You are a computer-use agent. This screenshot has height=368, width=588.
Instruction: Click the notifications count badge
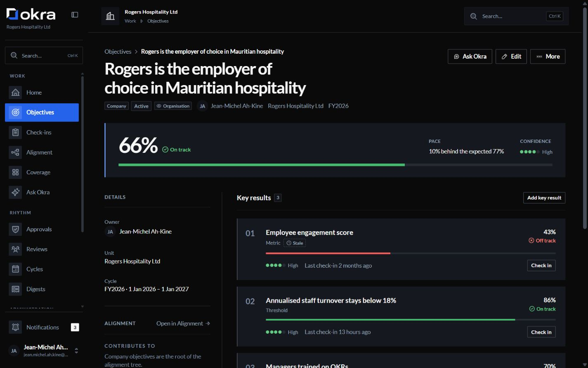pyautogui.click(x=75, y=327)
